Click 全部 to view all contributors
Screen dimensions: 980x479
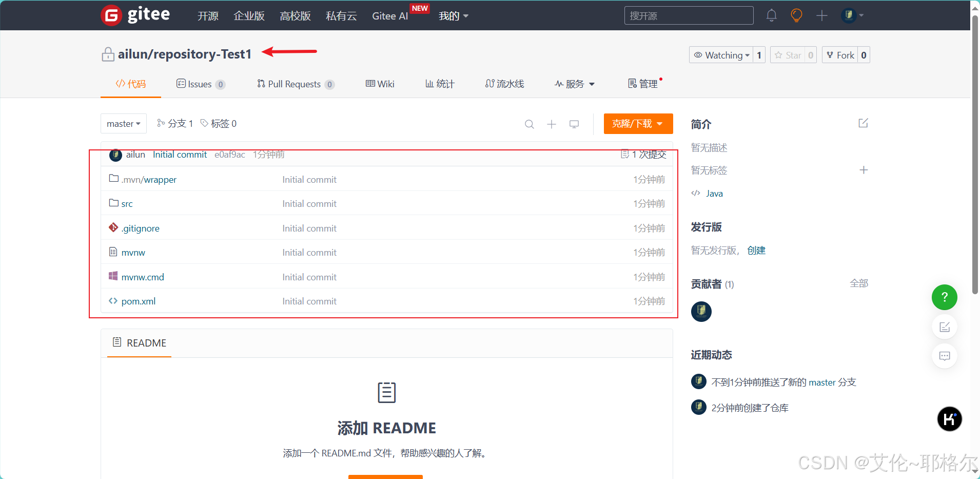[x=859, y=283]
